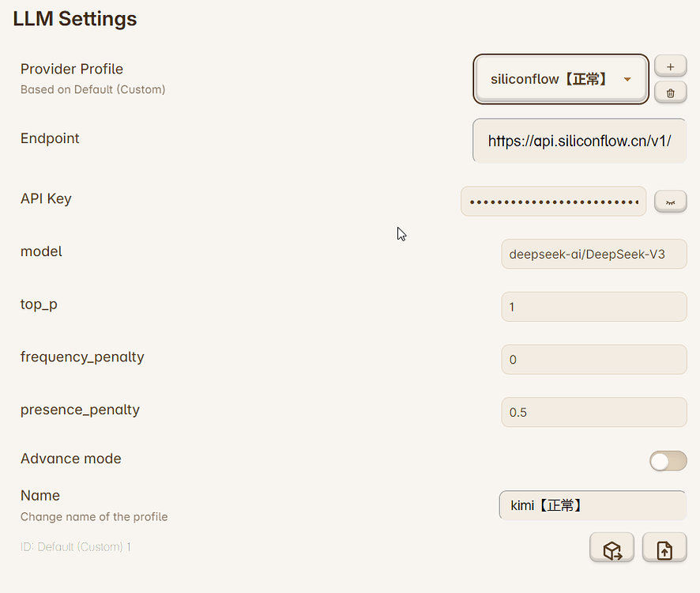
Task: Add a new provider profile
Action: tap(670, 66)
